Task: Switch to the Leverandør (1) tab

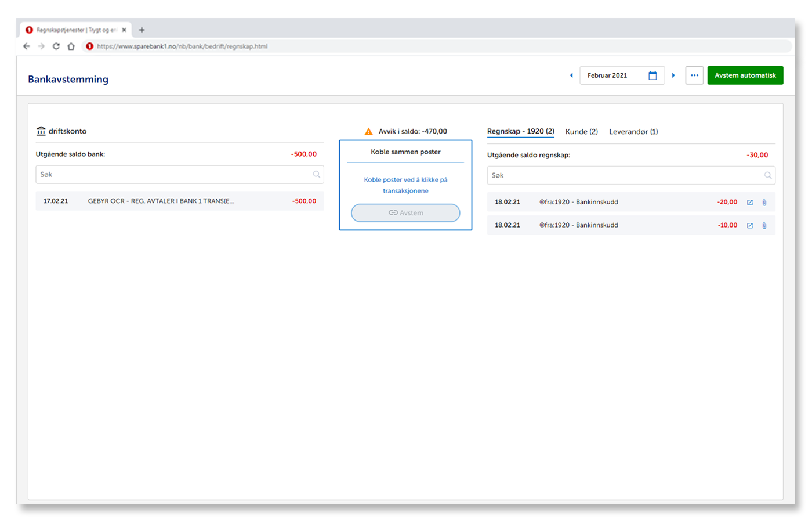Action: point(633,132)
